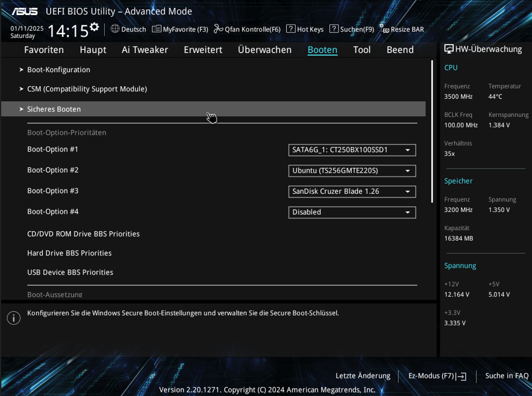
Task: Click memory frequency 3200 MHz
Action: pos(458,210)
